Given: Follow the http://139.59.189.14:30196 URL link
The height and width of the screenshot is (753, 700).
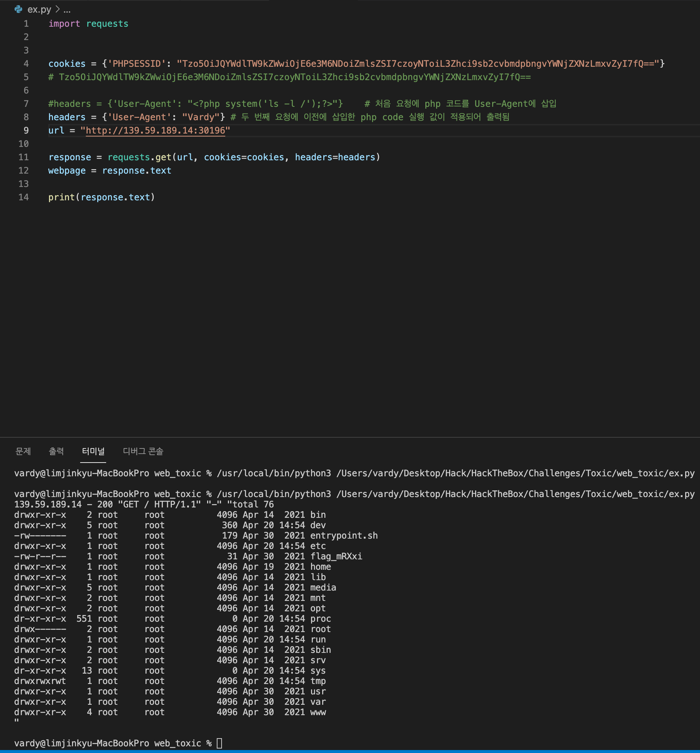Looking at the screenshot, I should click(x=155, y=130).
